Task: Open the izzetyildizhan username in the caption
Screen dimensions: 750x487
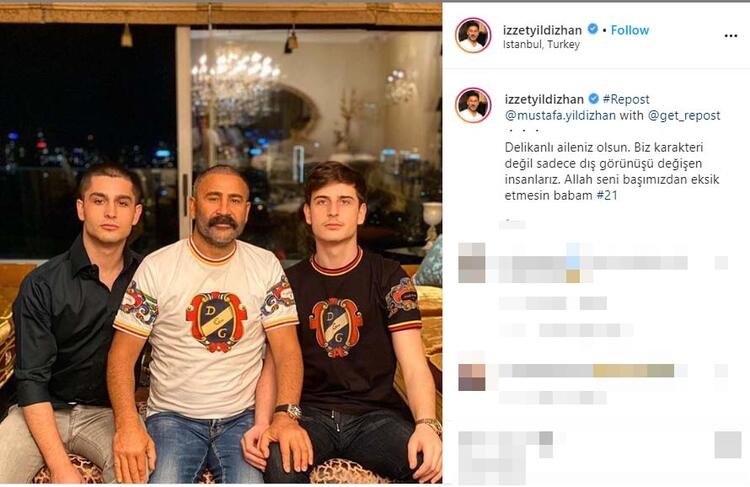Action: 543,98
